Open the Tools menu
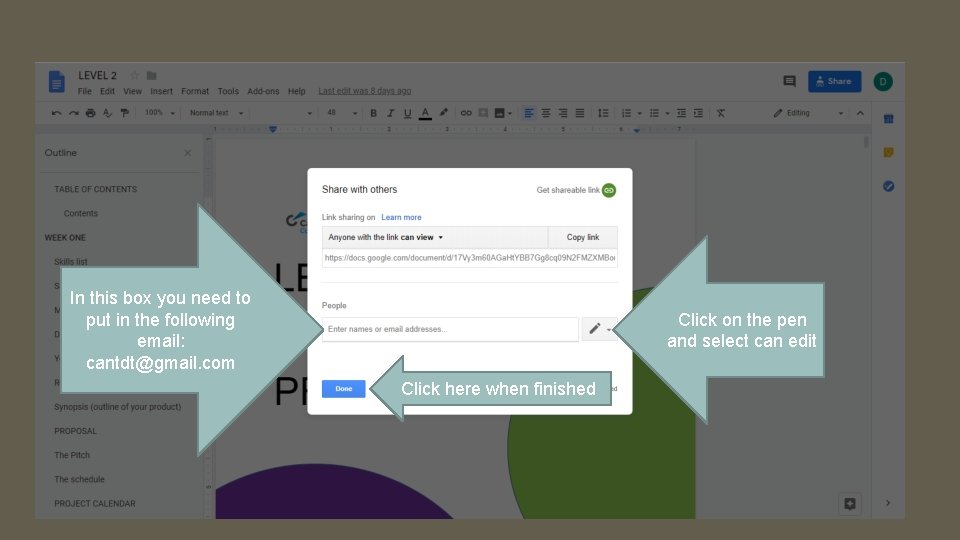The image size is (960, 540). point(228,91)
